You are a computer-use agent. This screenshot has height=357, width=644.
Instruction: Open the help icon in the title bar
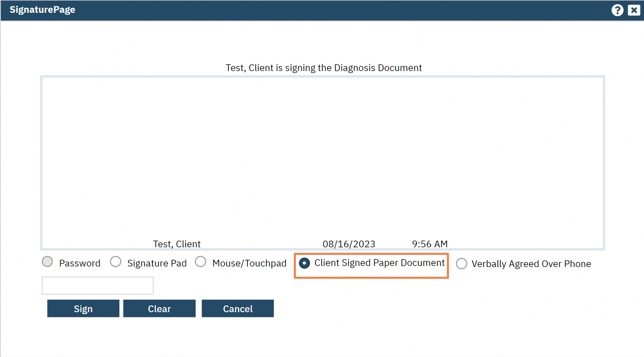pyautogui.click(x=618, y=10)
